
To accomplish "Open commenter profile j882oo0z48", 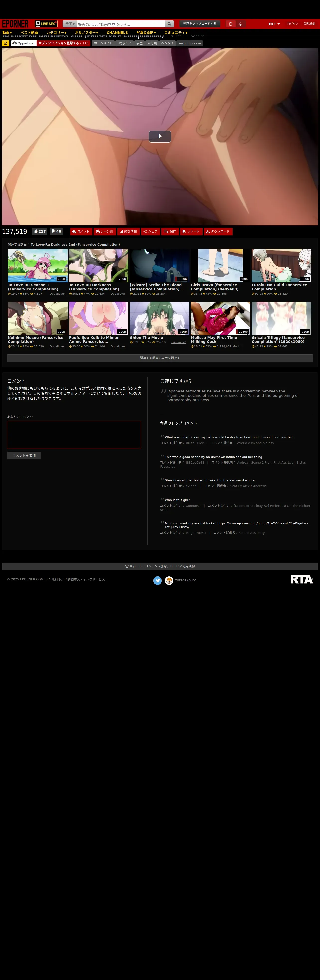I will click(x=195, y=463).
